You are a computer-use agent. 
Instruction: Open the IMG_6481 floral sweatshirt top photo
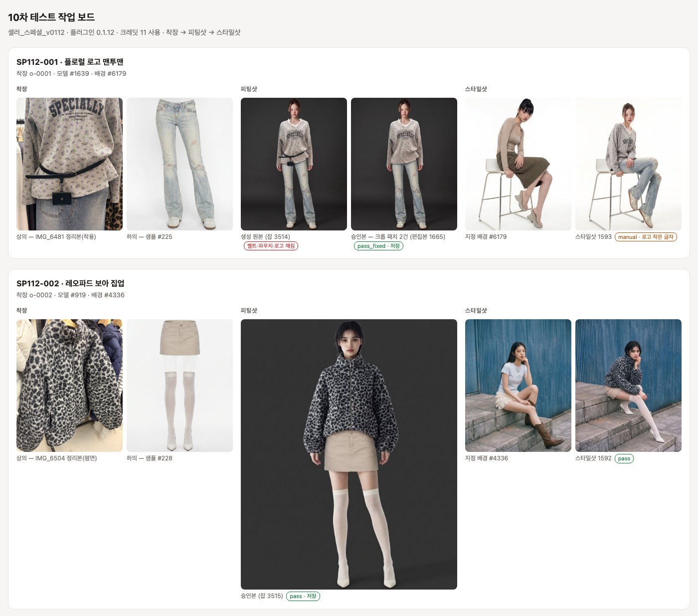click(69, 164)
